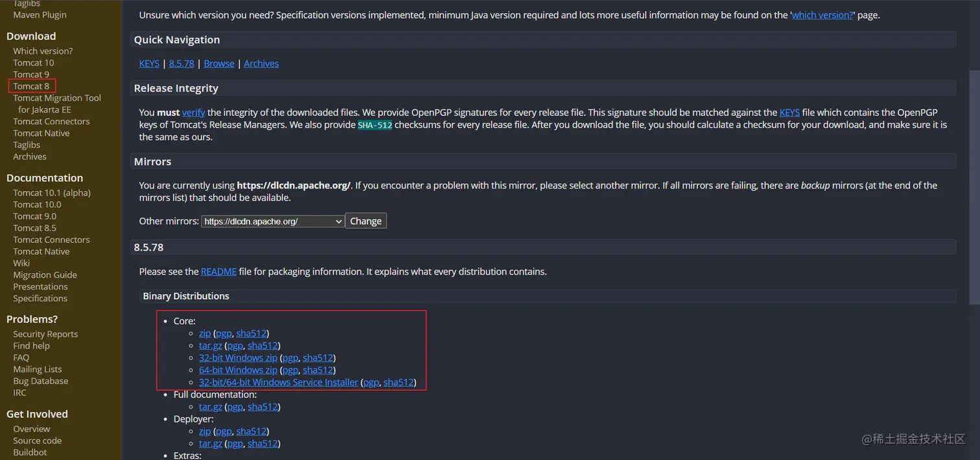Open the 'which version?' page link
This screenshot has height=460, width=980.
[822, 15]
